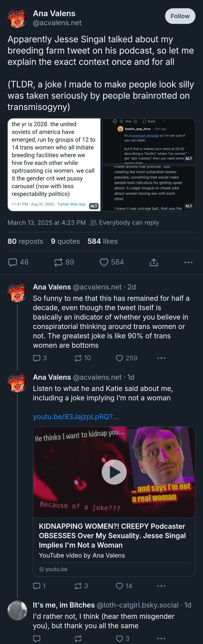Show ALT text for the 2028 tweet image
The height and width of the screenshot is (644, 203).
click(94, 206)
